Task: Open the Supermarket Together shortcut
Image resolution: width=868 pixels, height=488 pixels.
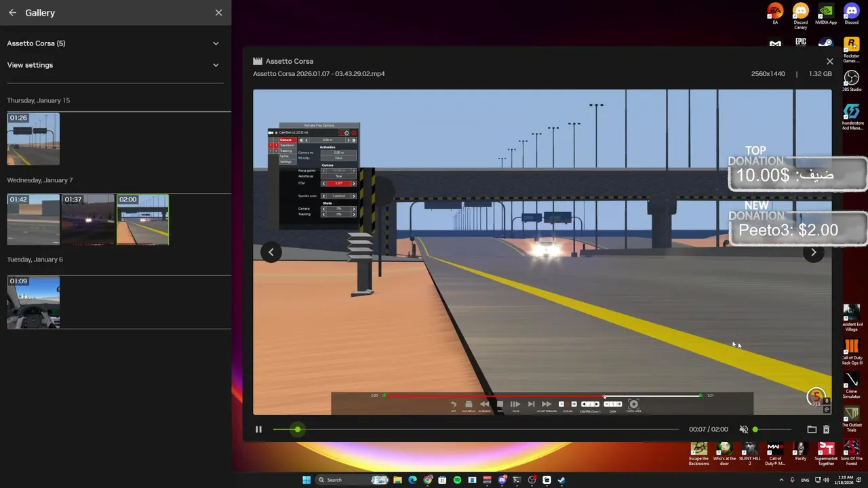Action: [826, 453]
